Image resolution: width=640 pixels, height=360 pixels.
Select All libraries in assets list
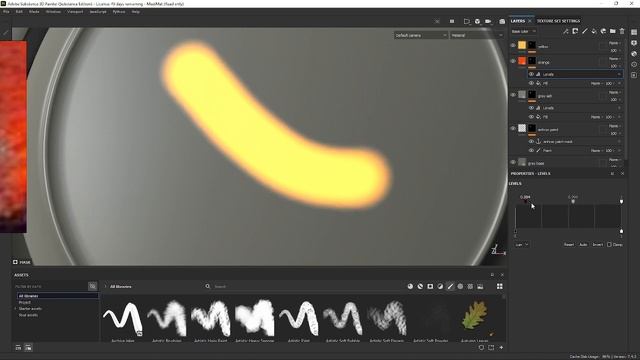point(58,296)
